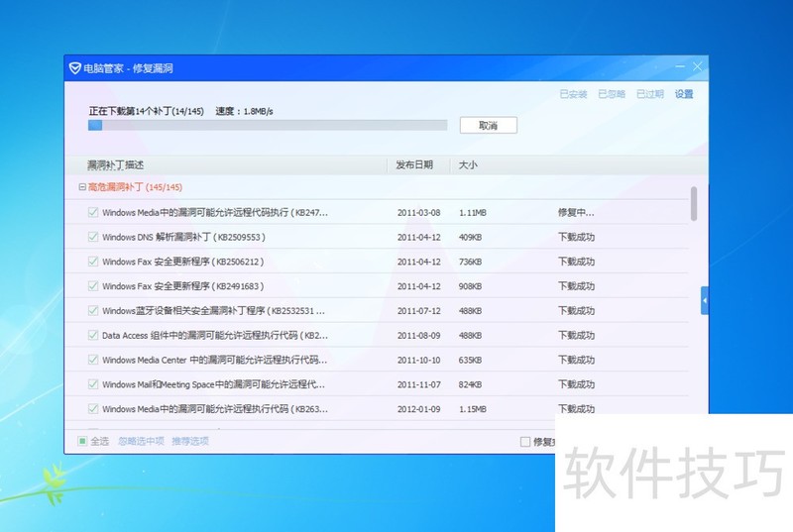
Task: Click the vertical scrollbar of patch list
Action: (x=693, y=203)
